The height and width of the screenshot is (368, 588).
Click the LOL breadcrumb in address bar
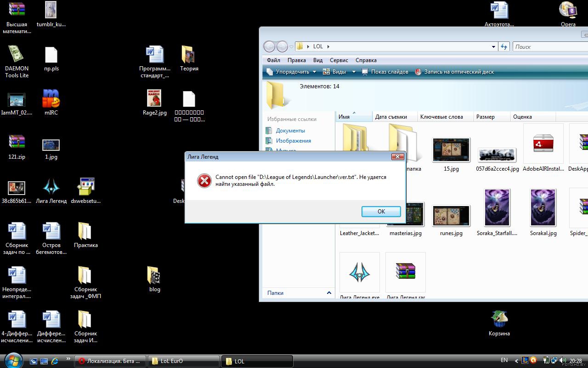[x=318, y=46]
